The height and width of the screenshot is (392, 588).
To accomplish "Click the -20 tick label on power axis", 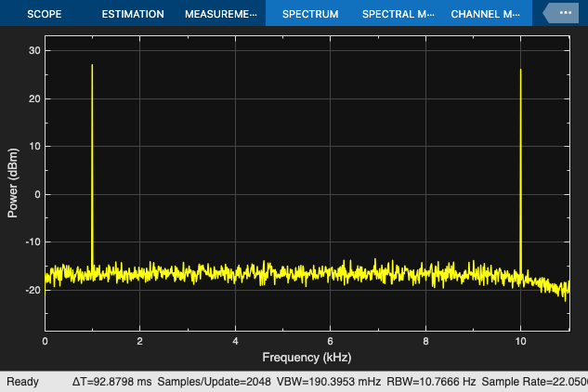I will click(33, 290).
